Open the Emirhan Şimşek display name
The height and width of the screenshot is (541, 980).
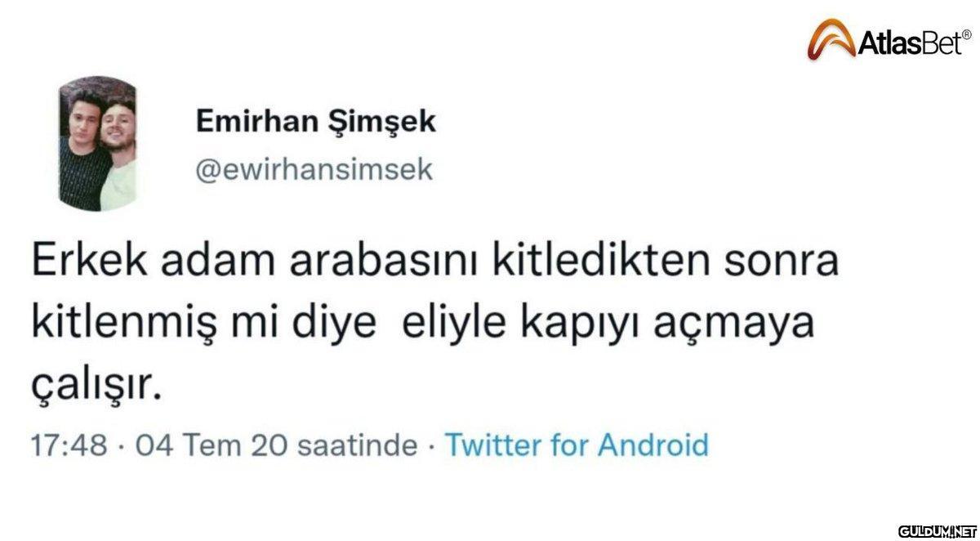315,123
